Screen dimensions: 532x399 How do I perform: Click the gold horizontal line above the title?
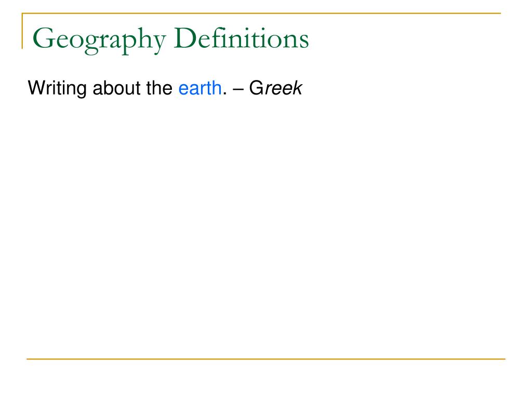261,13
